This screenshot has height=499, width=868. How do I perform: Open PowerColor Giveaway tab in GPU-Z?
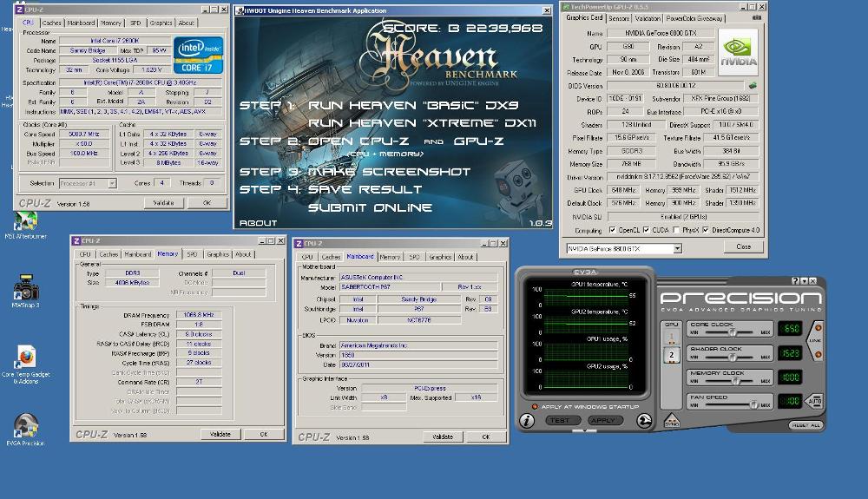[x=694, y=18]
